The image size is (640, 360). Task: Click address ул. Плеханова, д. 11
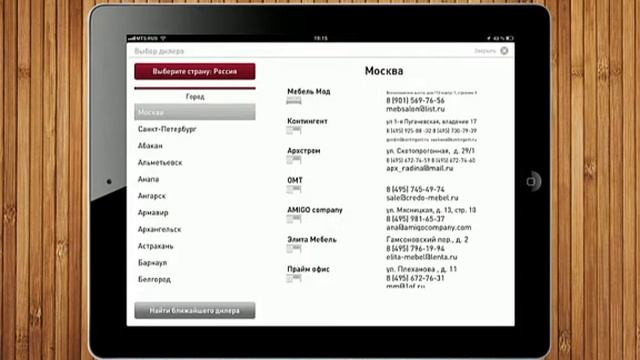(422, 269)
